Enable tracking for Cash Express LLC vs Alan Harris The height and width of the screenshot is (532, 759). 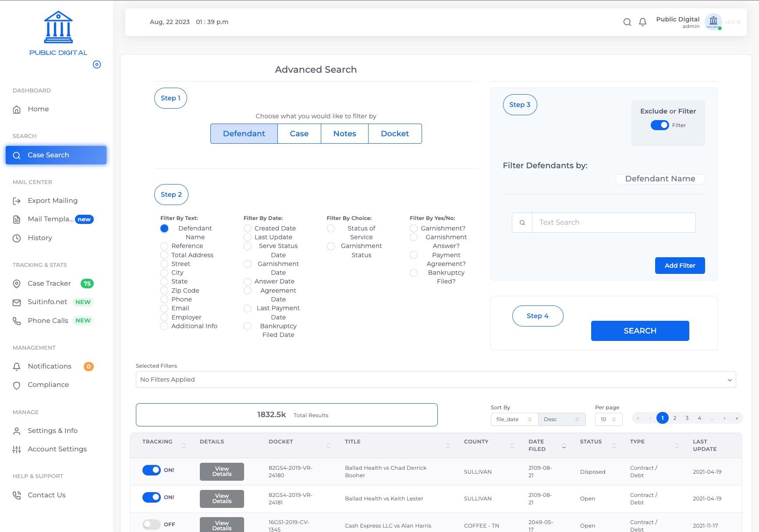click(152, 524)
